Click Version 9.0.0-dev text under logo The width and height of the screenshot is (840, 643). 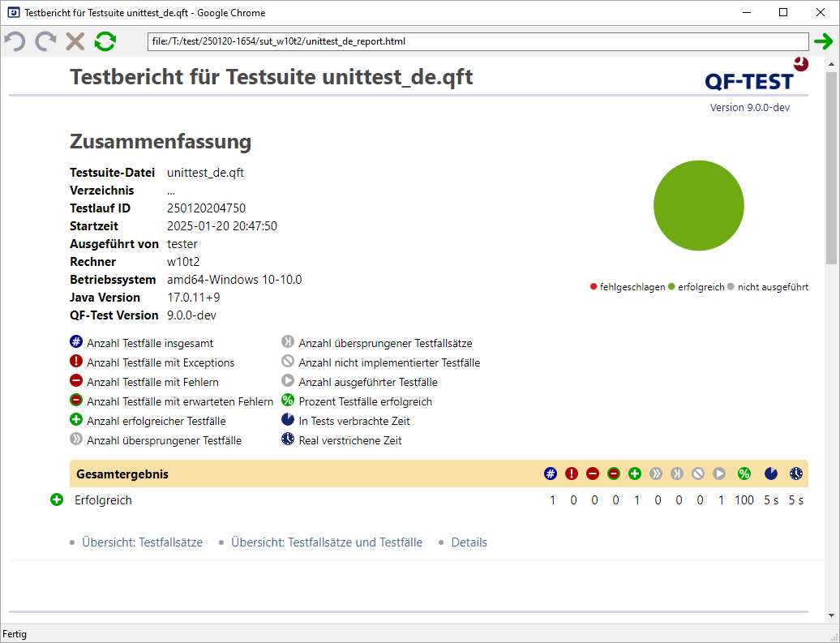[x=750, y=108]
